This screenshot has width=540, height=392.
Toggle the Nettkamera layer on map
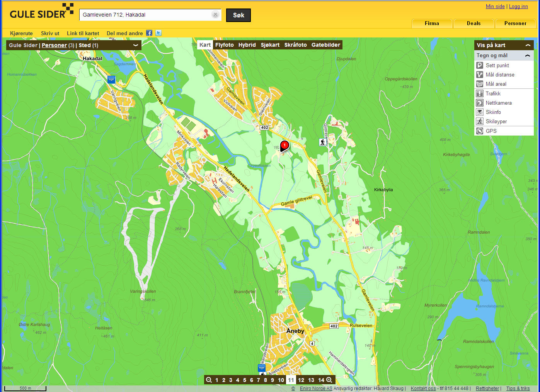click(x=480, y=103)
